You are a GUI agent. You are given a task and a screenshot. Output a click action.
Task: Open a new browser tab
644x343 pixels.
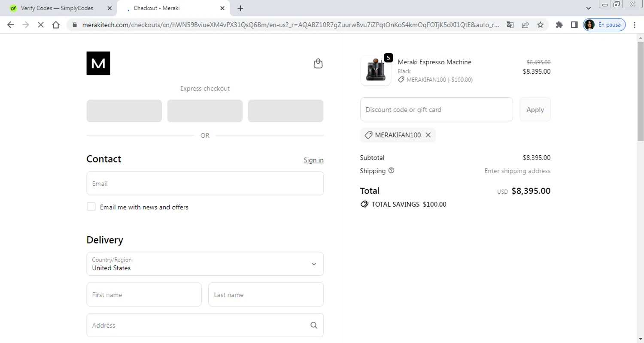pyautogui.click(x=240, y=8)
